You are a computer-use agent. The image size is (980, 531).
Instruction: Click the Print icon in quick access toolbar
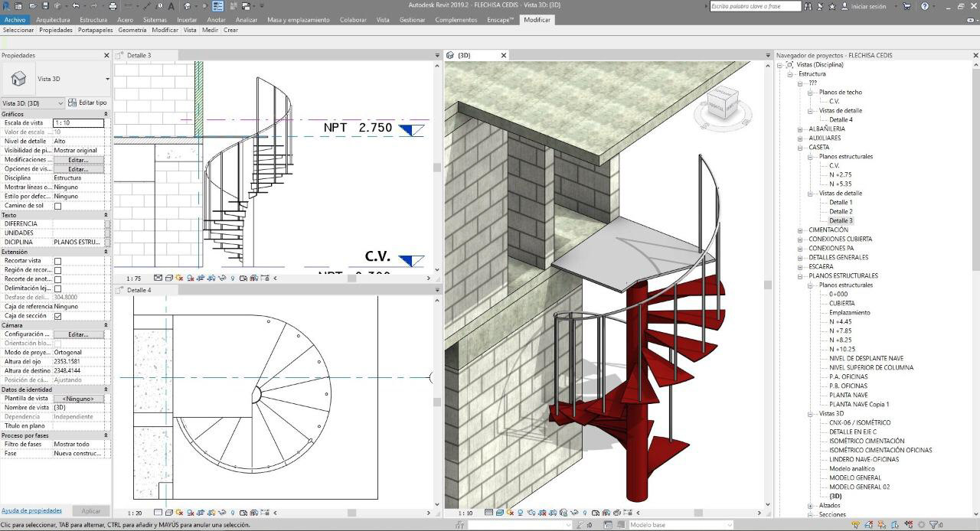112,5
